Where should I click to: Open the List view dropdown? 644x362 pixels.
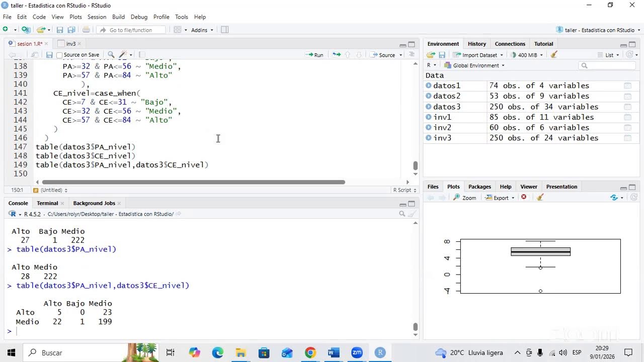point(609,55)
